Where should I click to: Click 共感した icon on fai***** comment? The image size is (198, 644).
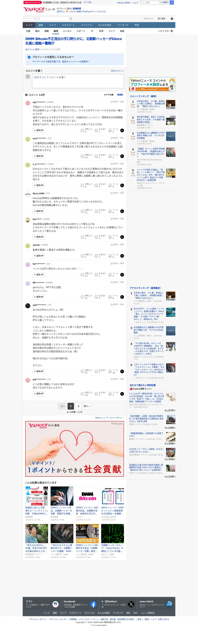point(82,237)
